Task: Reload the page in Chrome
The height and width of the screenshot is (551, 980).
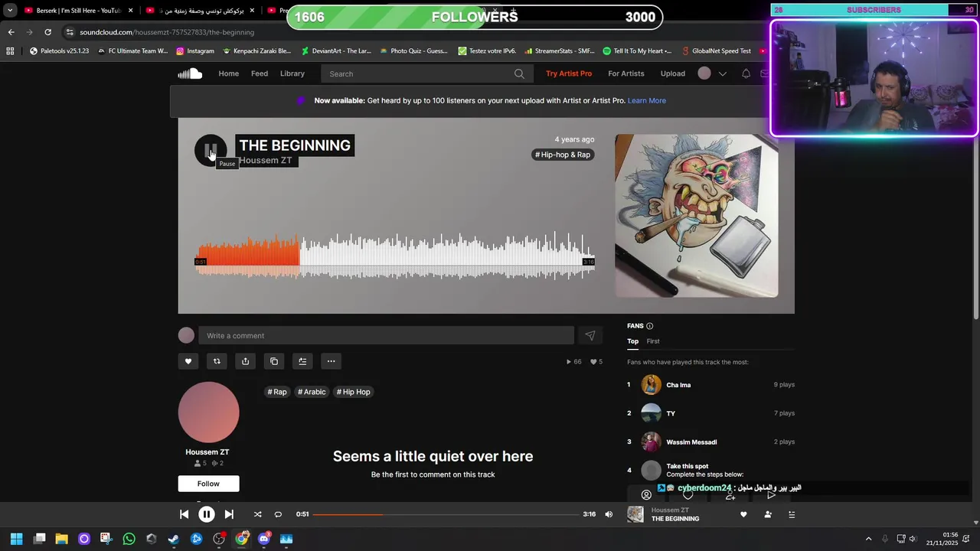Action: (x=47, y=32)
